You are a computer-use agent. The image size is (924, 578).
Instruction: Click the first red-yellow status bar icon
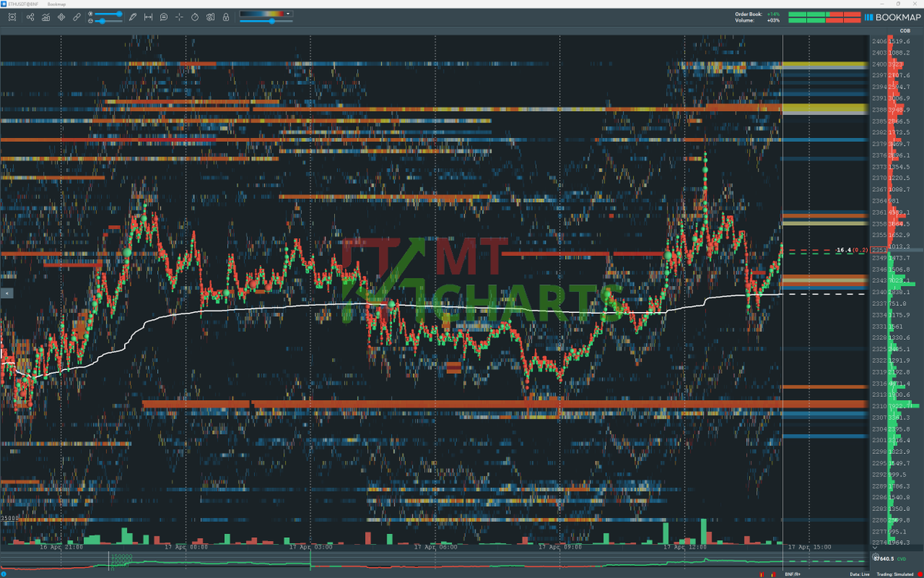pyautogui.click(x=762, y=574)
